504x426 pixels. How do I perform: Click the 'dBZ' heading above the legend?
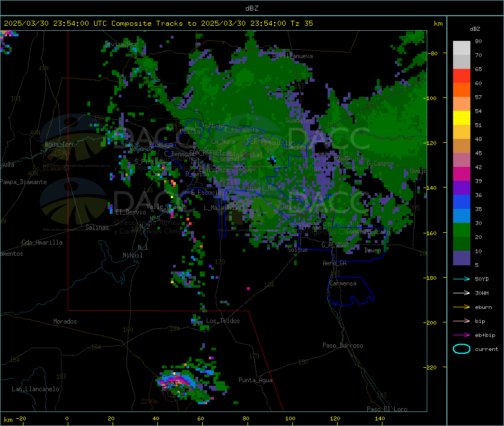coord(475,29)
